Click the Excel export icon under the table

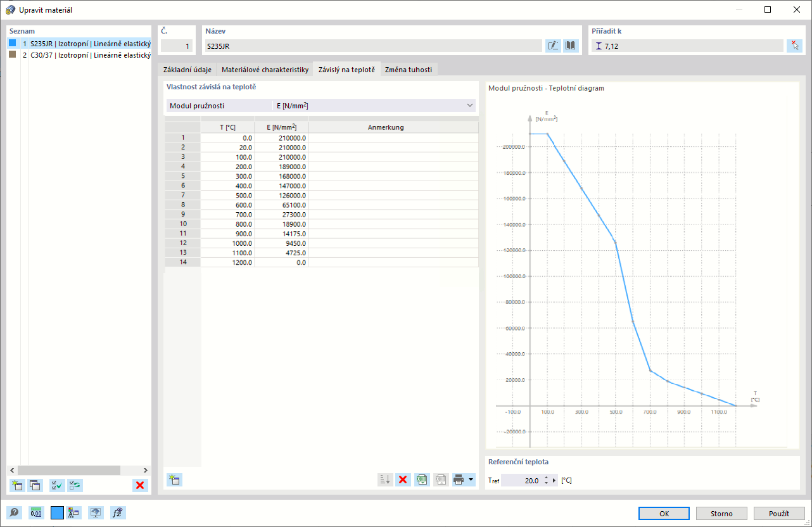click(421, 479)
